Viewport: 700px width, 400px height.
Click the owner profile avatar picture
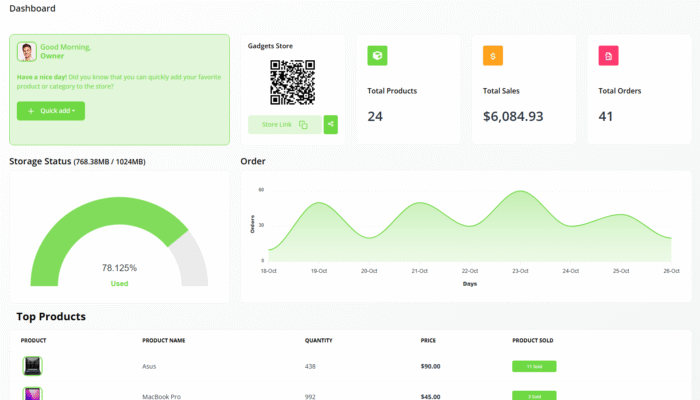pyautogui.click(x=27, y=52)
